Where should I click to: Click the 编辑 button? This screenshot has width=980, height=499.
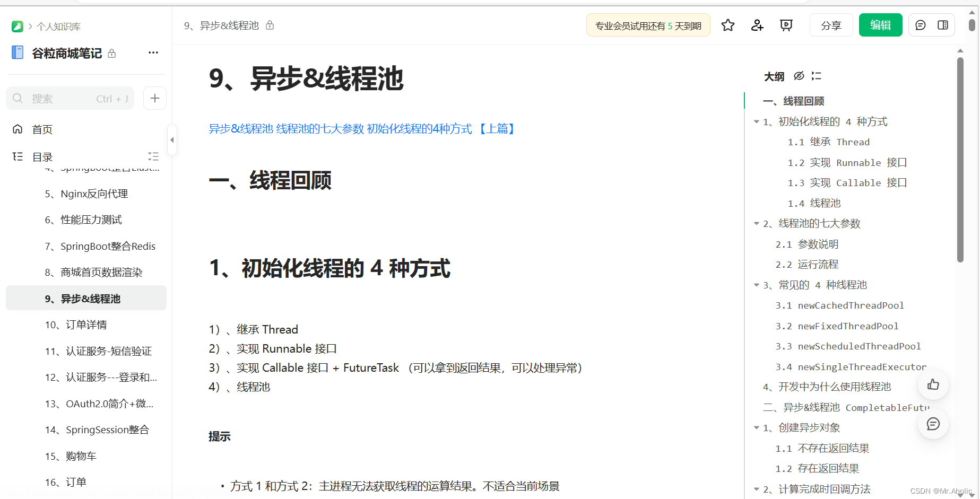coord(880,25)
